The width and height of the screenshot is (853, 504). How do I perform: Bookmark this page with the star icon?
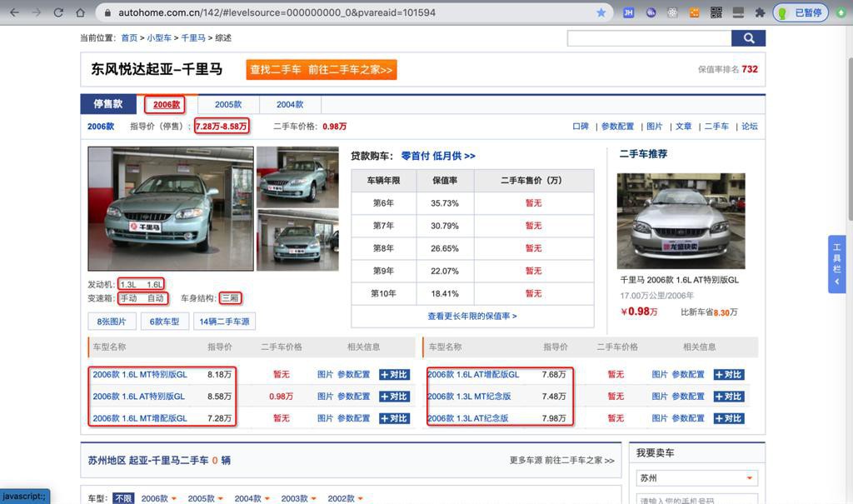tap(601, 12)
